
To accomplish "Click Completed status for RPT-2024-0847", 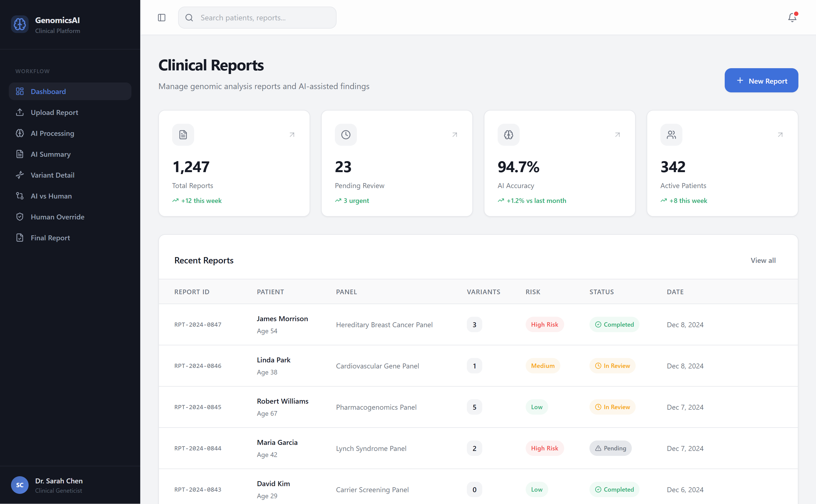I will click(x=614, y=324).
